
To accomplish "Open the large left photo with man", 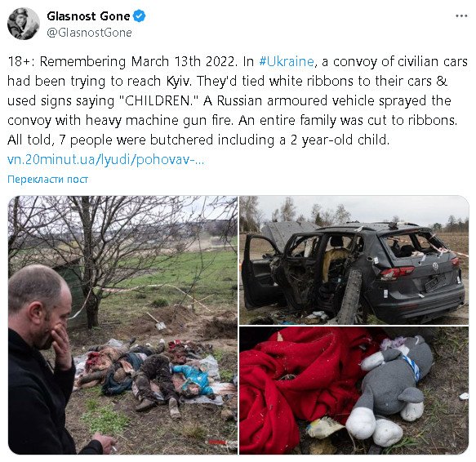I will click(122, 325).
